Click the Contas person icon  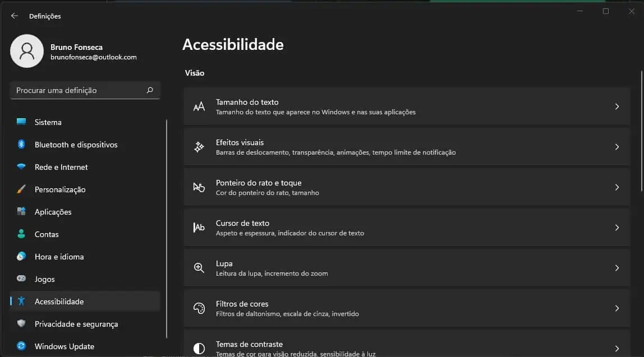pyautogui.click(x=21, y=234)
